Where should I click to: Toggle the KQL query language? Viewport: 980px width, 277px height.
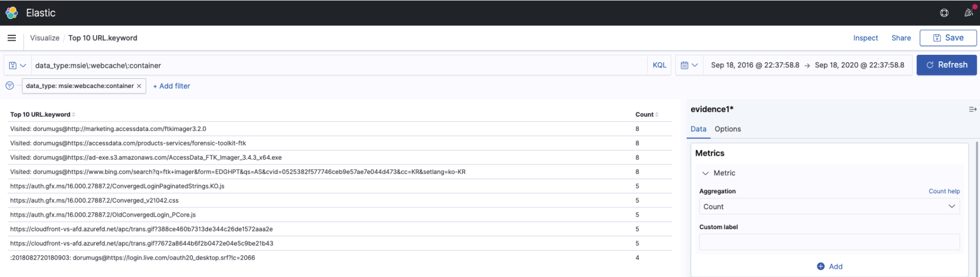(x=659, y=65)
